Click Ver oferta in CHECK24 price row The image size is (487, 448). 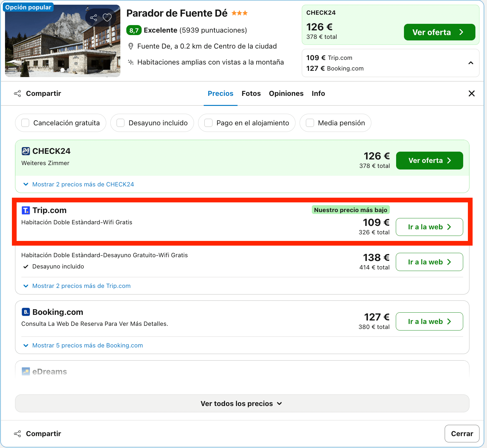click(430, 160)
